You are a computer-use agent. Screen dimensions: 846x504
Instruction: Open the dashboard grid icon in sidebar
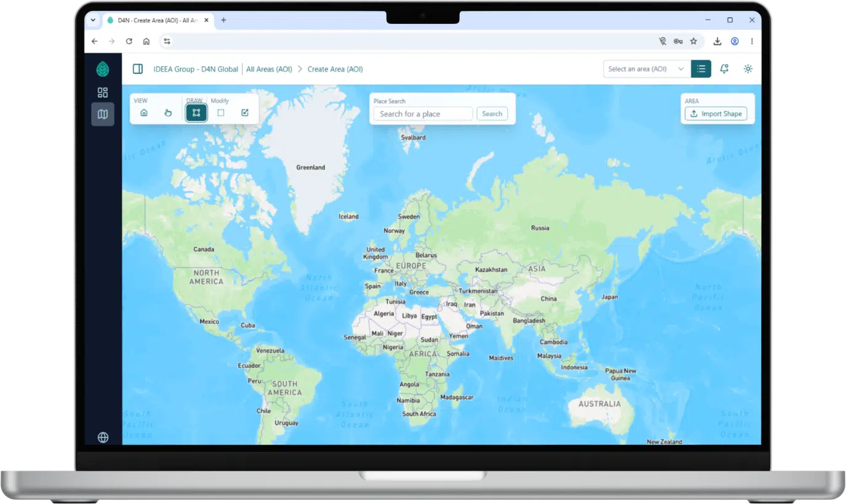pos(103,92)
